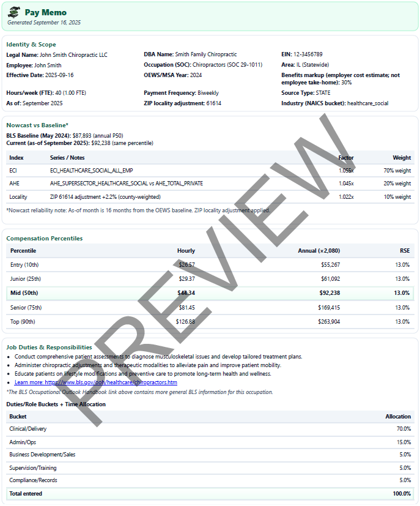Select the 'Clinical/Delivery' bucket row
This screenshot has height=506, width=420.
pos(210,429)
